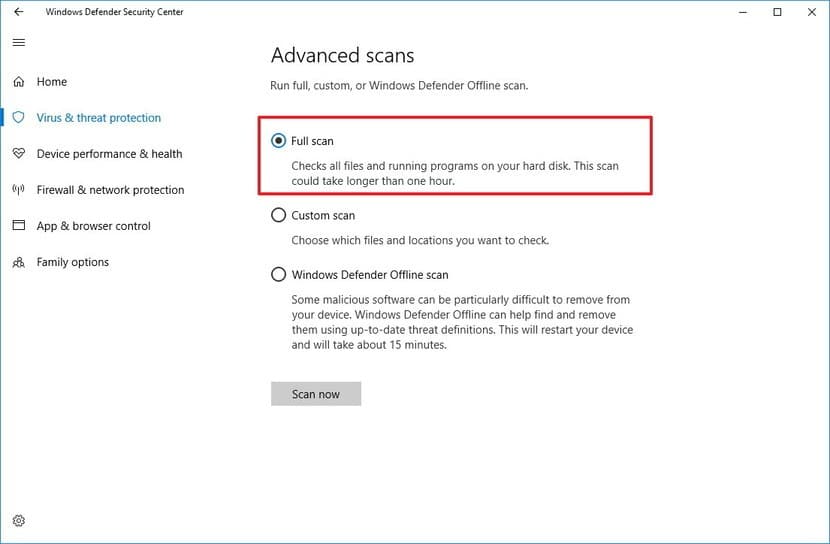Select Windows Defender Offline scan radio button

click(x=278, y=275)
